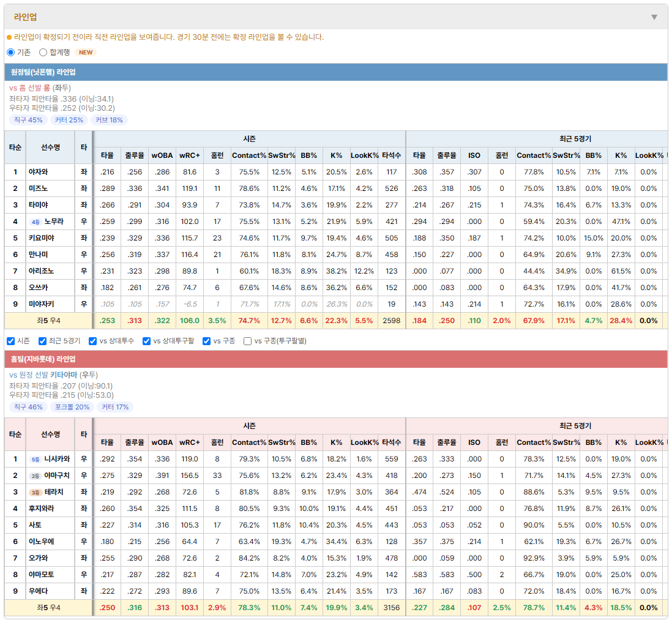Click 야마구치's wRC+ value 156.5
Screen dimensions: 672x623
pyautogui.click(x=190, y=476)
